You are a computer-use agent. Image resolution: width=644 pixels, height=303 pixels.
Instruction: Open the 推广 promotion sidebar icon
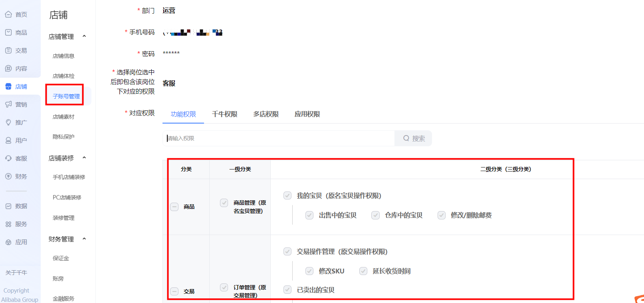(x=8, y=122)
